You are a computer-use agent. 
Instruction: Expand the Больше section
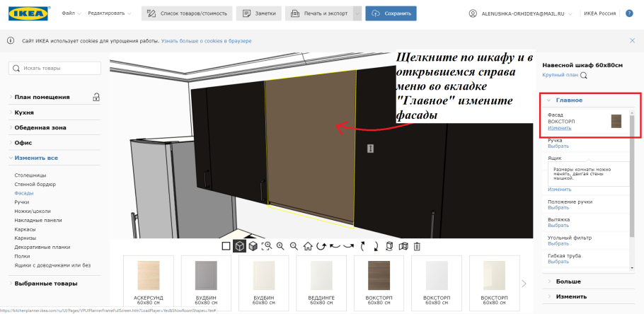[x=568, y=281]
